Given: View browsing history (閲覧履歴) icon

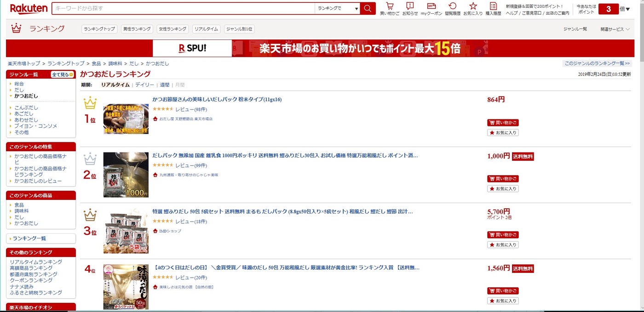Looking at the screenshot, I should (453, 9).
